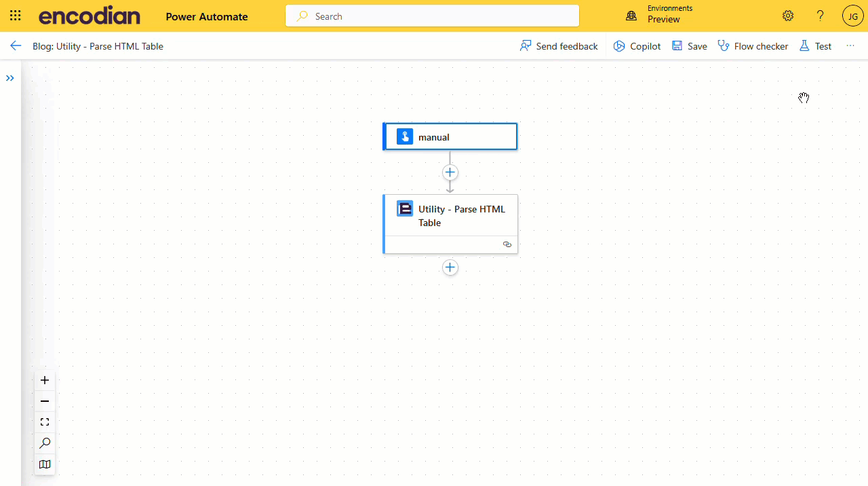Toggle the minimap

click(x=45, y=464)
